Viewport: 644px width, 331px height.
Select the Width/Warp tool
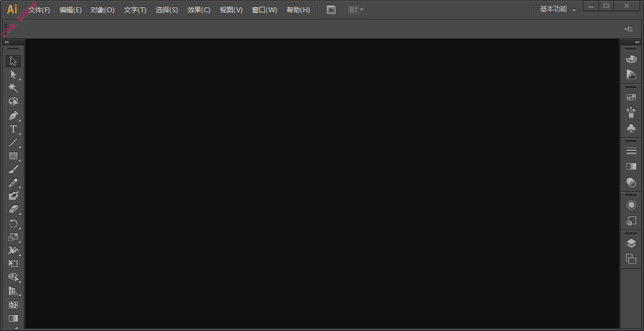pyautogui.click(x=13, y=250)
